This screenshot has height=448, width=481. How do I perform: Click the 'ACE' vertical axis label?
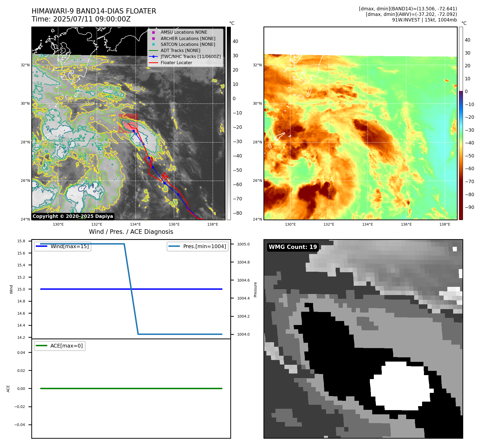point(8,389)
